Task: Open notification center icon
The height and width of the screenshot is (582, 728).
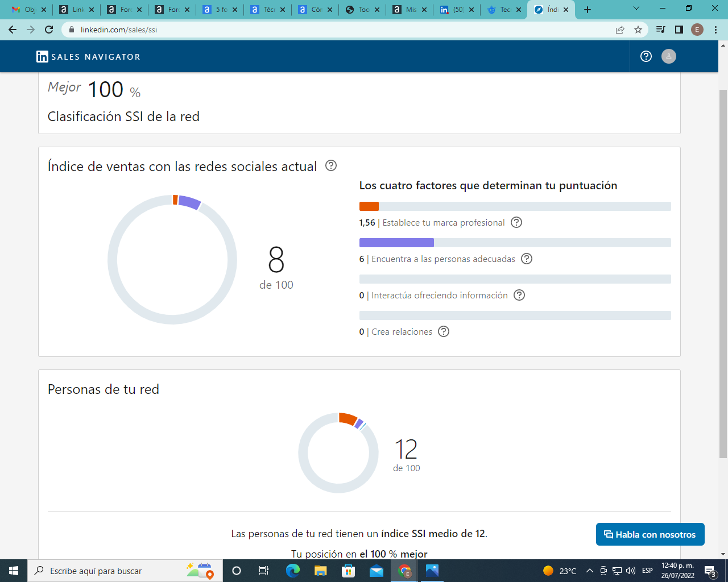Action: [x=710, y=571]
